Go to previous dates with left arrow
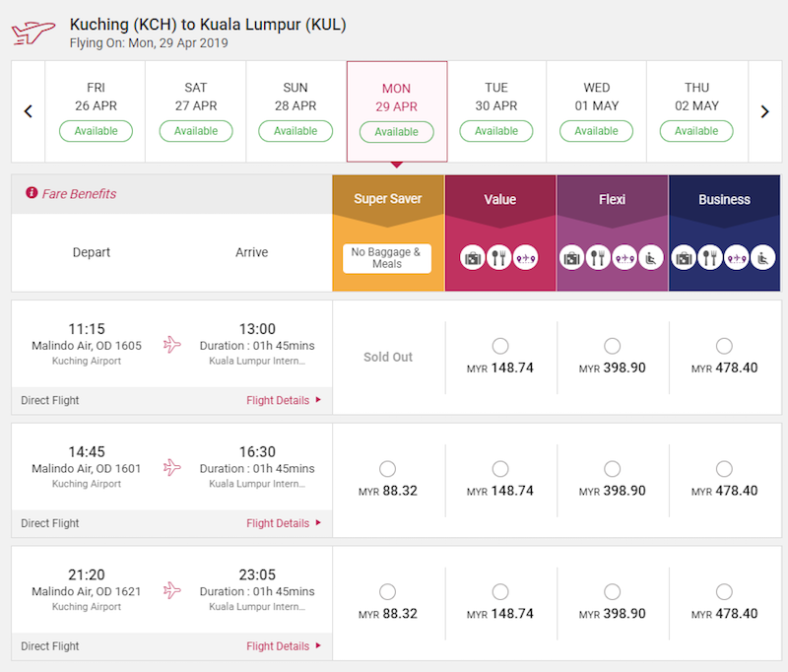788x672 pixels. 29,111
